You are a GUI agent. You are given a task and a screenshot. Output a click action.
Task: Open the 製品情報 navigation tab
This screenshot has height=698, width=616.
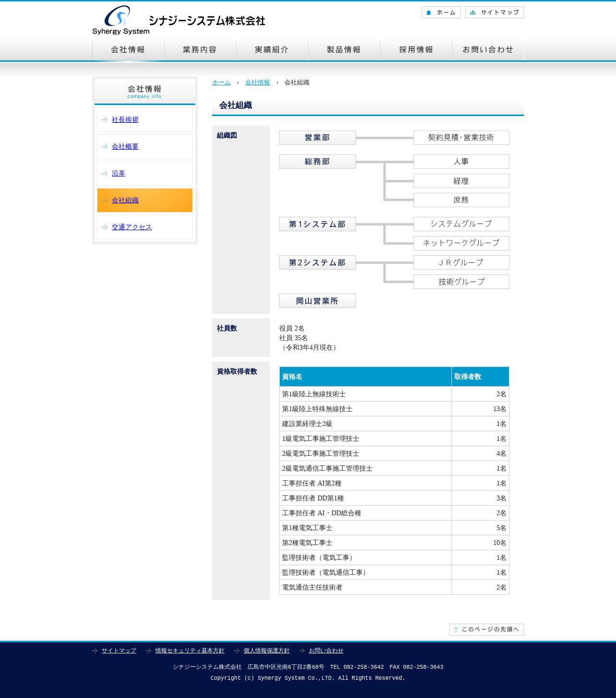[x=344, y=50]
